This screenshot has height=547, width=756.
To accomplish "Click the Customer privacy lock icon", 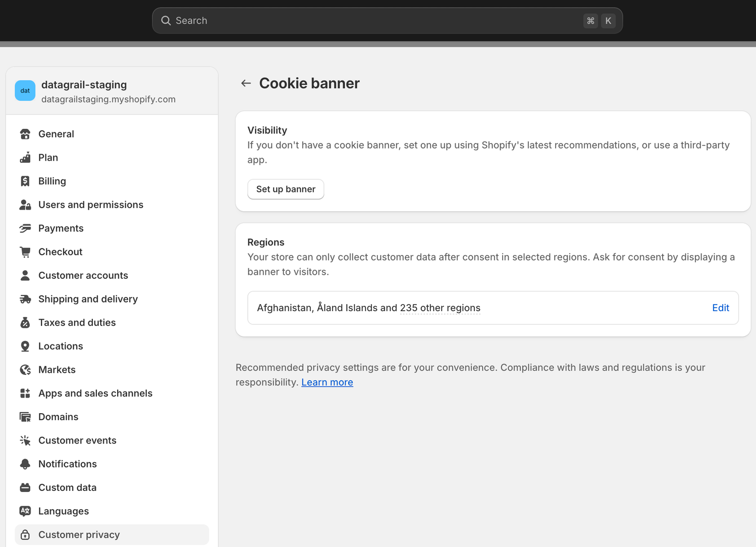I will click(25, 534).
